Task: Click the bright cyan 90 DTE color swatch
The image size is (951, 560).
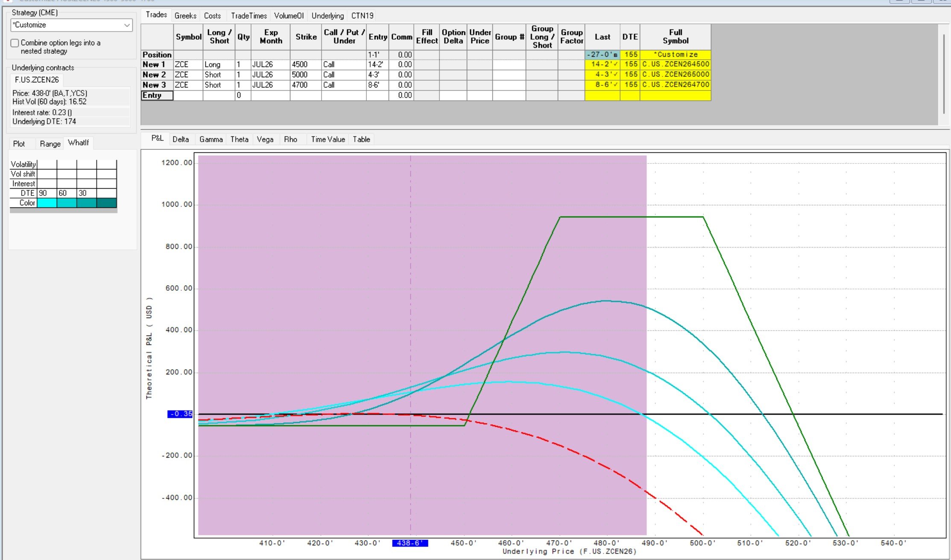Action: coord(47,203)
